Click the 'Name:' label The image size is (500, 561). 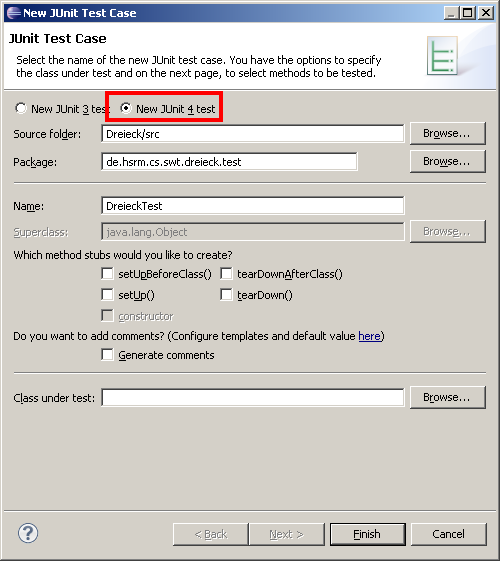[x=29, y=206]
